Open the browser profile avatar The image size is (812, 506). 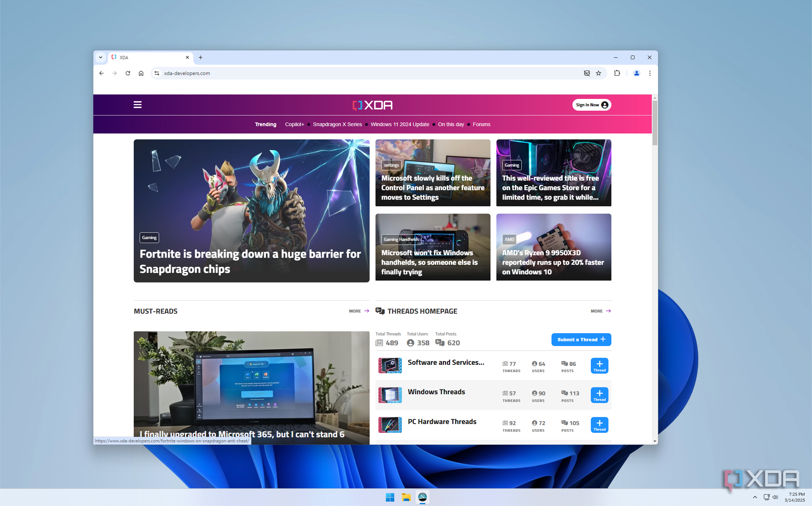click(637, 73)
